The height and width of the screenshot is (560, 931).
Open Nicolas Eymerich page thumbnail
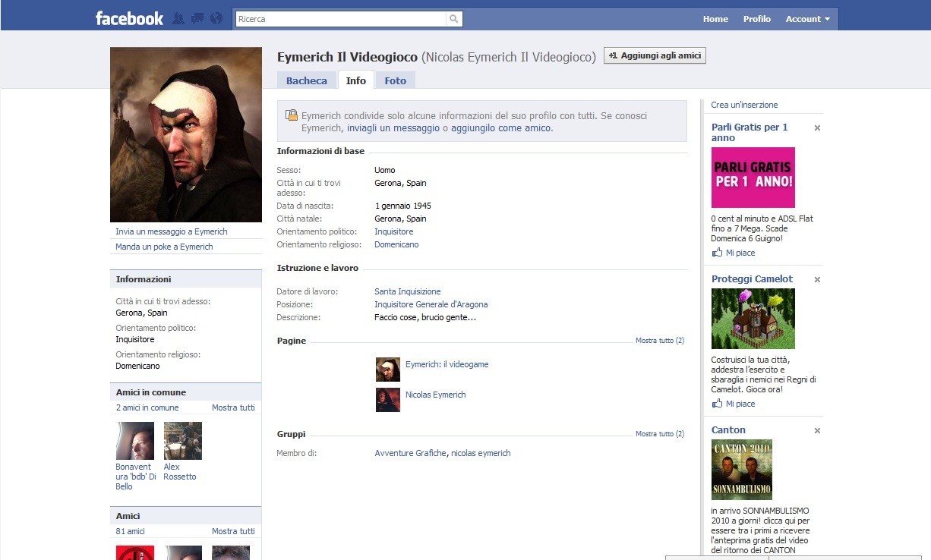[388, 400]
